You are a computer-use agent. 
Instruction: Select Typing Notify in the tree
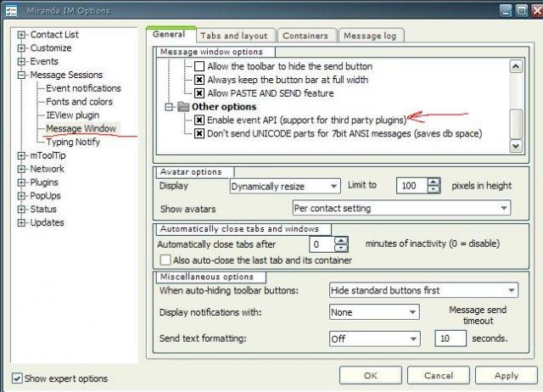(73, 142)
